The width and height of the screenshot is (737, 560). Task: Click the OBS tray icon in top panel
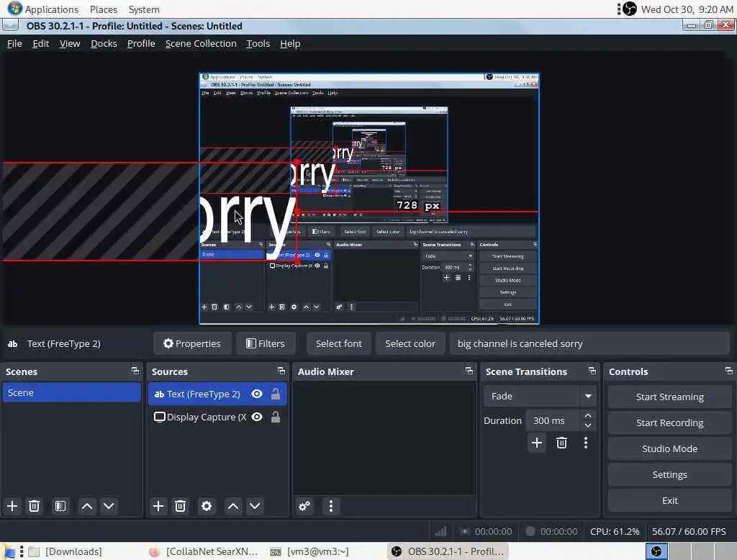point(630,9)
